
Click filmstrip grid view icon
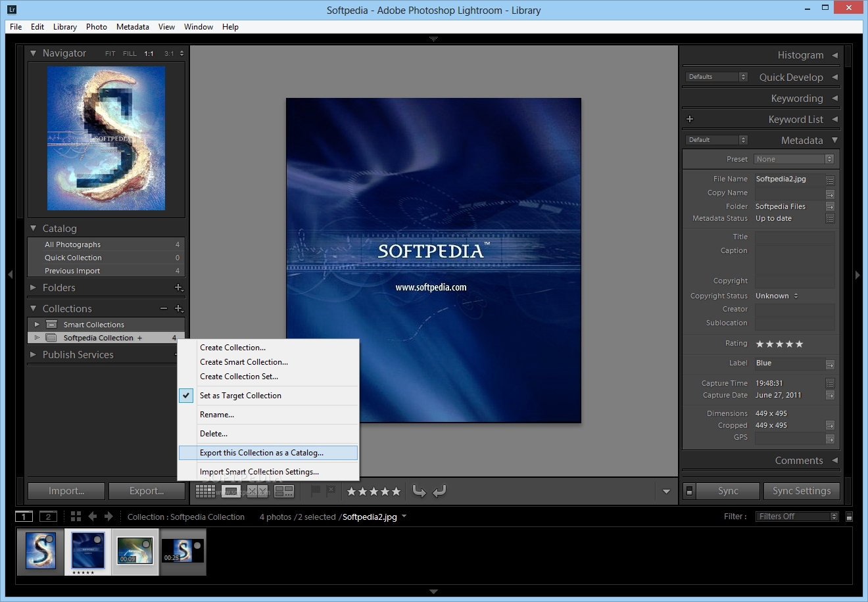pos(76,517)
